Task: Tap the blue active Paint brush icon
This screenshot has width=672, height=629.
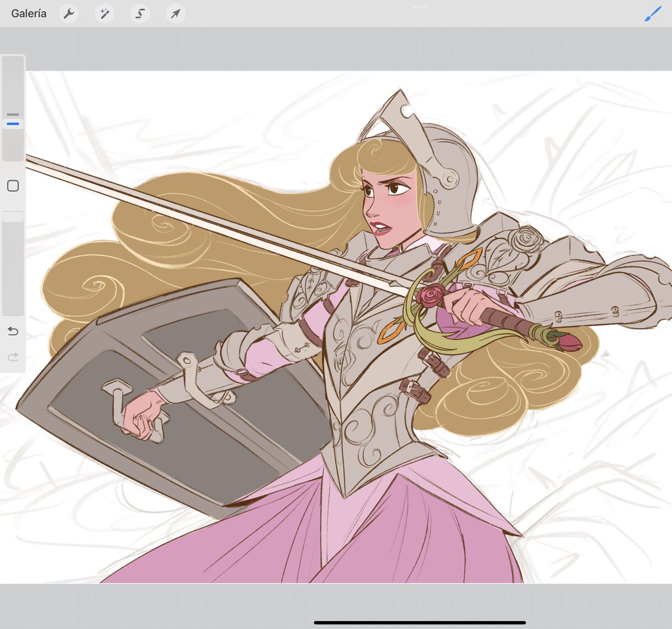Action: 651,13
